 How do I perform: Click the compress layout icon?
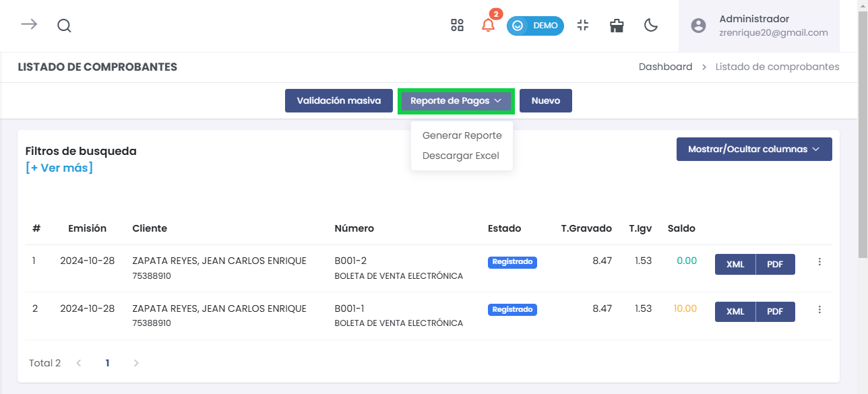[582, 25]
